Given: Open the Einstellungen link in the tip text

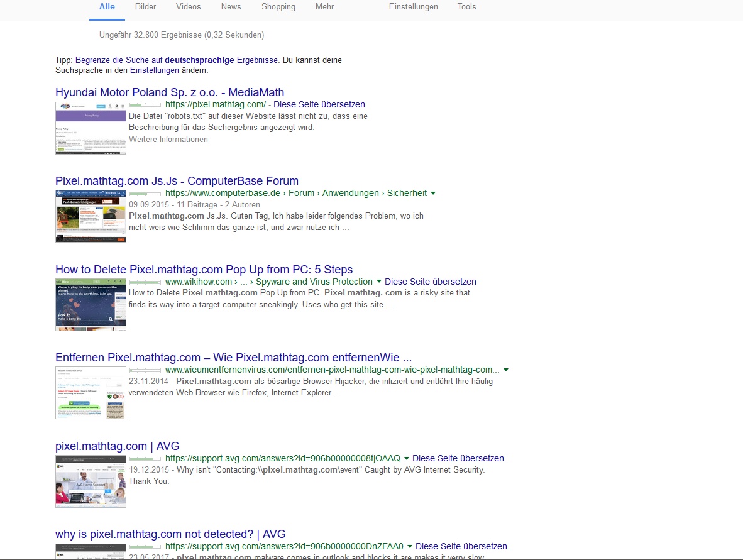Looking at the screenshot, I should (x=155, y=70).
